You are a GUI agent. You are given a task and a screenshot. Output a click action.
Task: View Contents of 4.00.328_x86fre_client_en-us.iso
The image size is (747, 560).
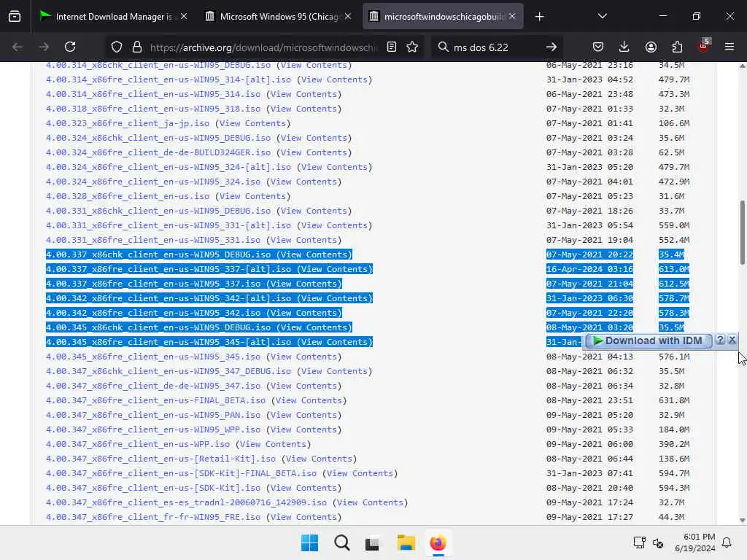point(252,196)
